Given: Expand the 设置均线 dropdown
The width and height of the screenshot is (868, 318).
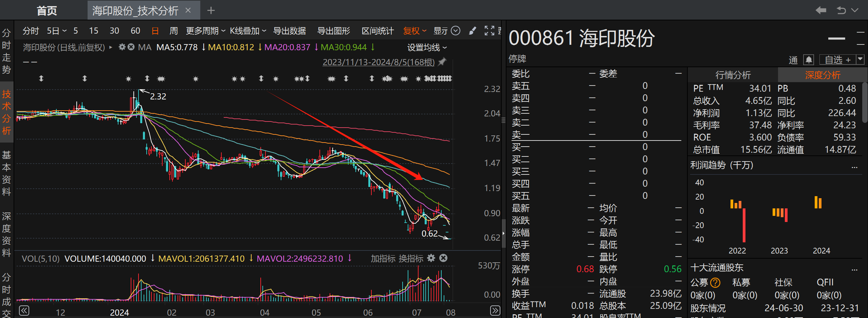Looking at the screenshot, I should pyautogui.click(x=427, y=48).
